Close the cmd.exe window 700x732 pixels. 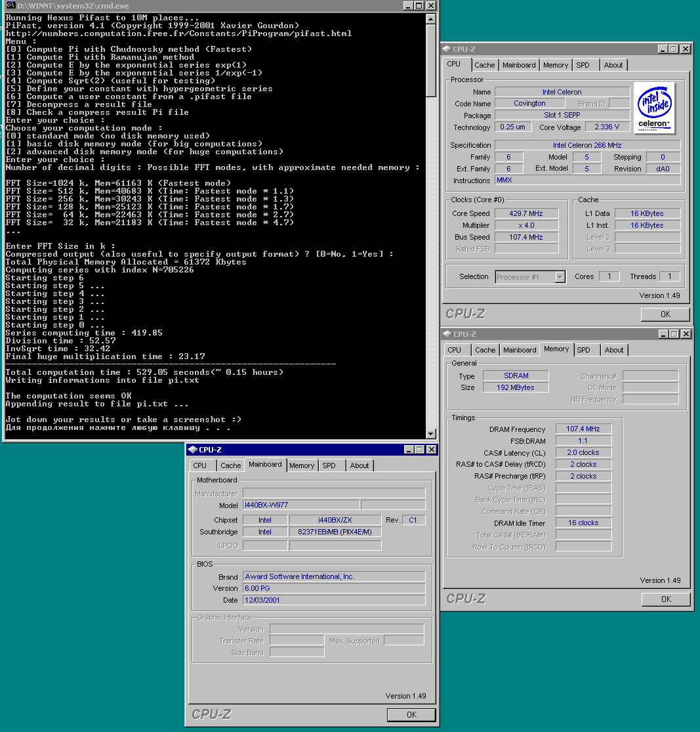(x=431, y=6)
